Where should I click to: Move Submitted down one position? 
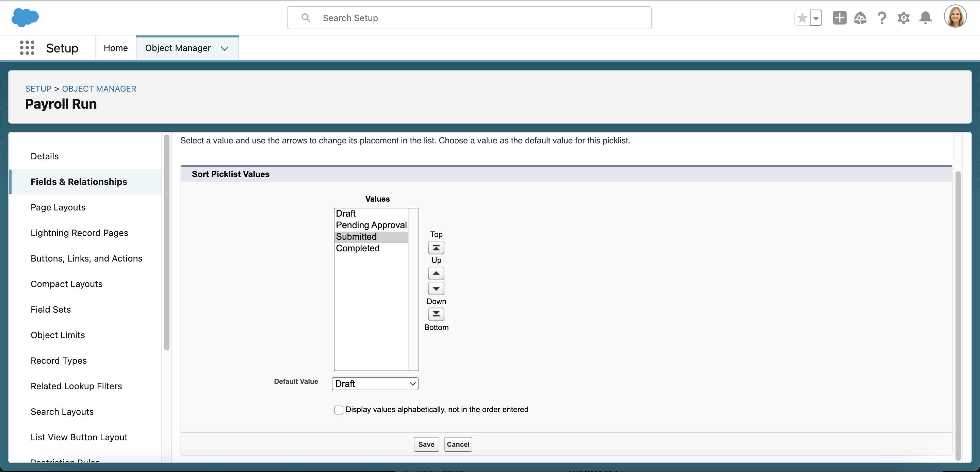pyautogui.click(x=436, y=288)
